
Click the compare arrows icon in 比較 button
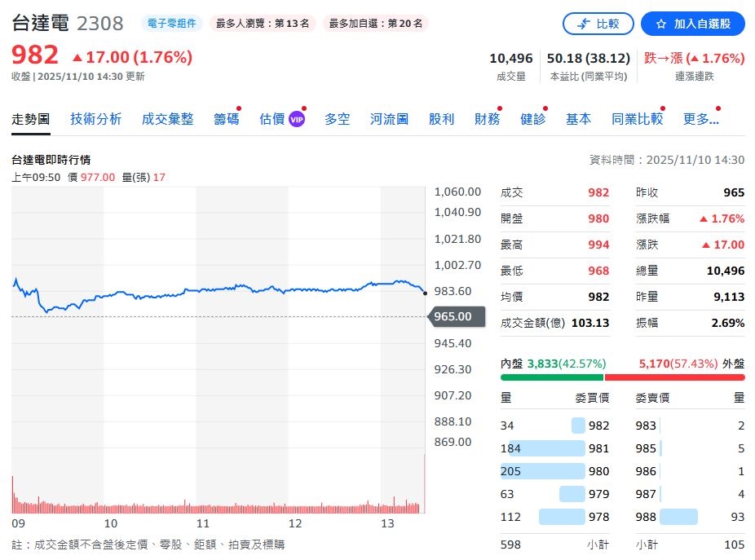tap(584, 23)
